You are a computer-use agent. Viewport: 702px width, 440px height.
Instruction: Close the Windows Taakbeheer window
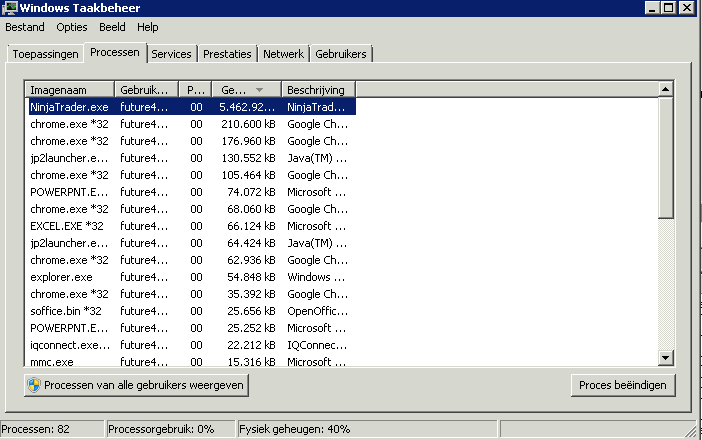[687, 8]
